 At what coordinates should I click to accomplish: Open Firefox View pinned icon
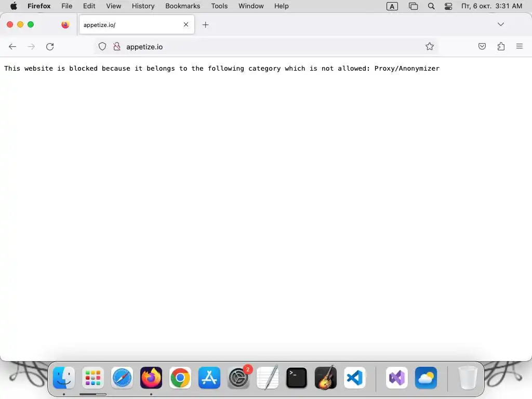pyautogui.click(x=65, y=24)
